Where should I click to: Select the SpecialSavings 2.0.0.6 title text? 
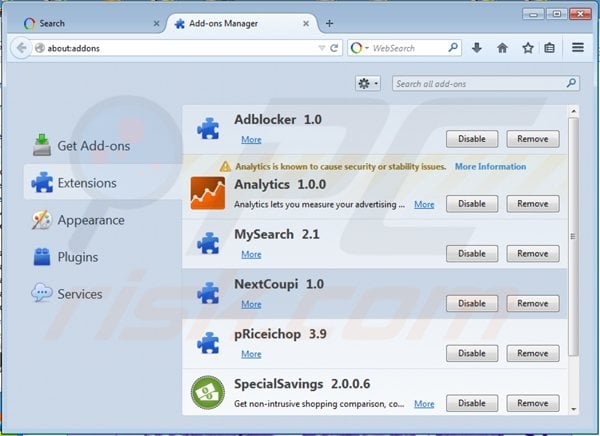click(302, 384)
